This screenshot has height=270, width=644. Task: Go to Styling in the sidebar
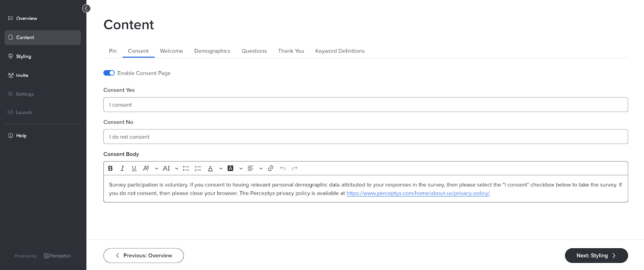click(43, 56)
